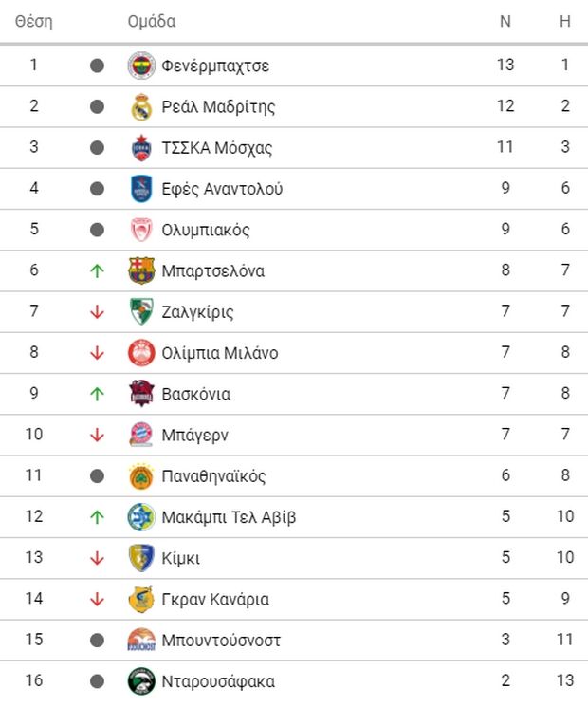Click the Μπαρτσελόνα crest icon

(140, 271)
